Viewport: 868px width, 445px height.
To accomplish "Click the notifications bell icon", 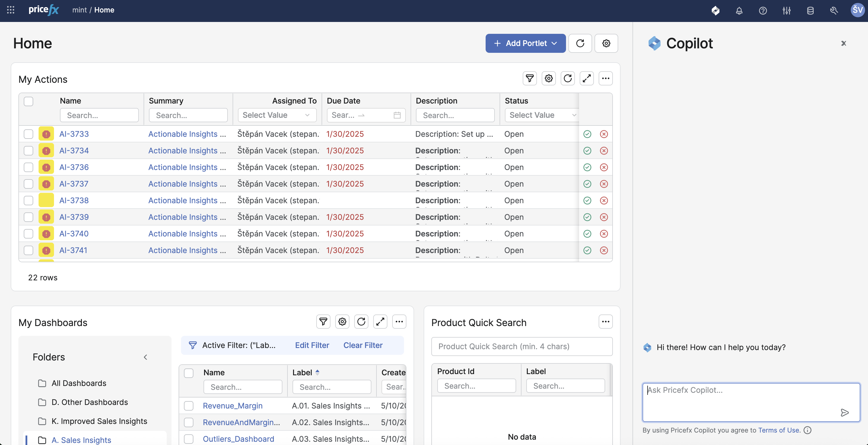I will click(x=739, y=10).
